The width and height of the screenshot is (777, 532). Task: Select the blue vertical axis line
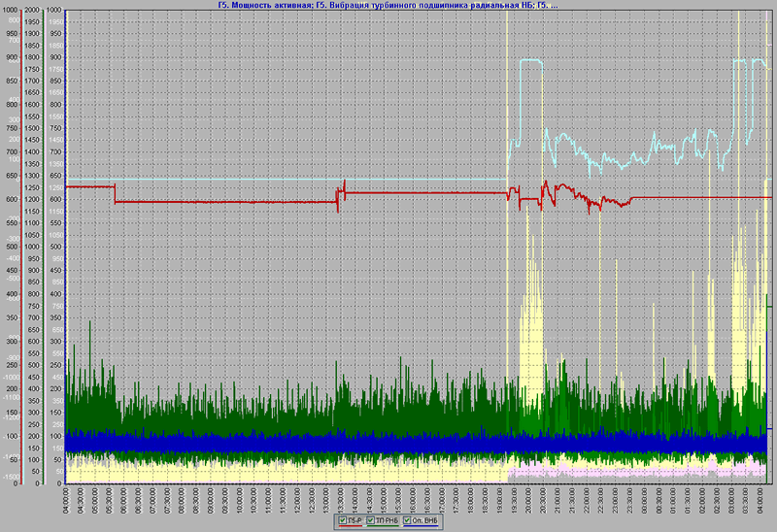coord(65,243)
